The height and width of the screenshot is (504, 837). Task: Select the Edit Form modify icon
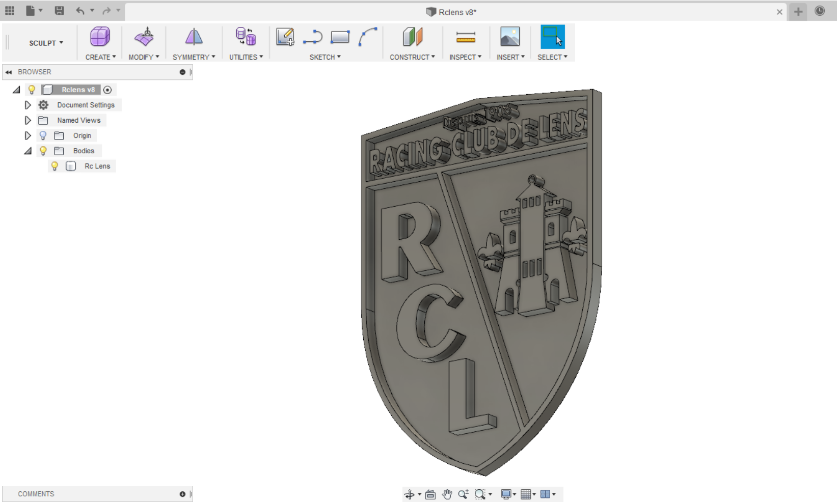click(x=144, y=37)
